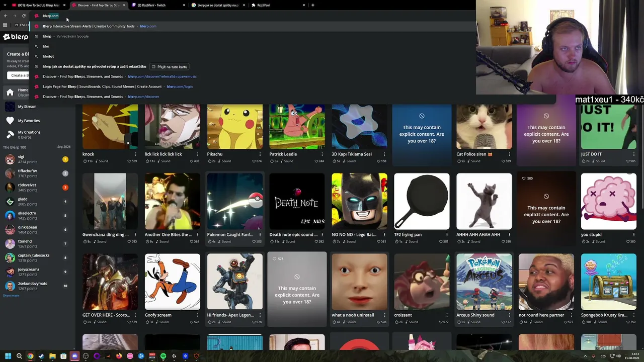Screen dimensions: 644x362
Task: Open the volume icon in system tray
Action: coord(618,356)
